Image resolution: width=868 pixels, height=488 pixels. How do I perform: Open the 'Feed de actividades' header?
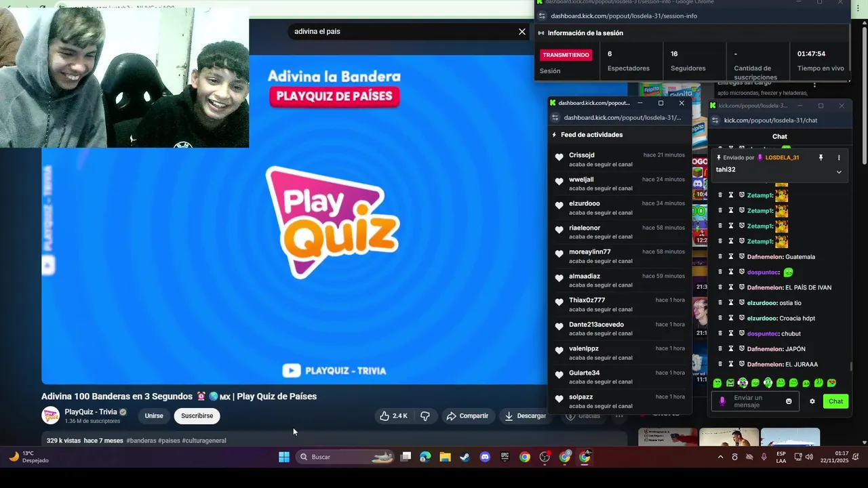pyautogui.click(x=591, y=135)
